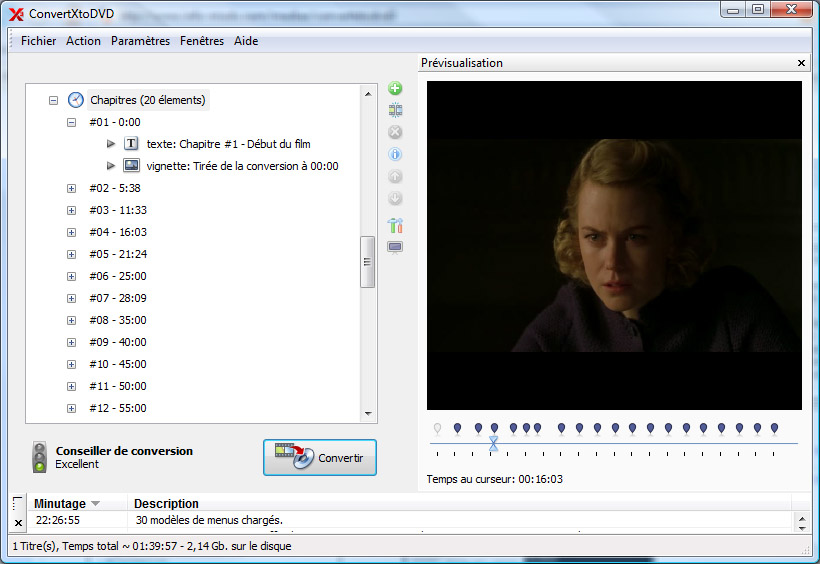Viewport: 820px width, 564px height.
Task: Select vignette: Tirée de la conversion row
Action: point(242,166)
